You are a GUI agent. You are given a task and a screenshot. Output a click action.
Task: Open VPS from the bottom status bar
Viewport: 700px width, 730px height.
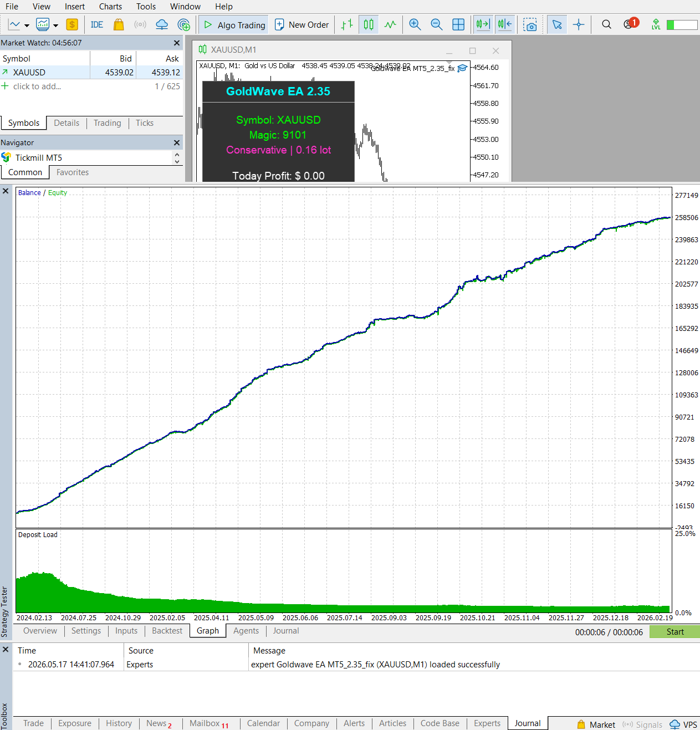pyautogui.click(x=683, y=724)
